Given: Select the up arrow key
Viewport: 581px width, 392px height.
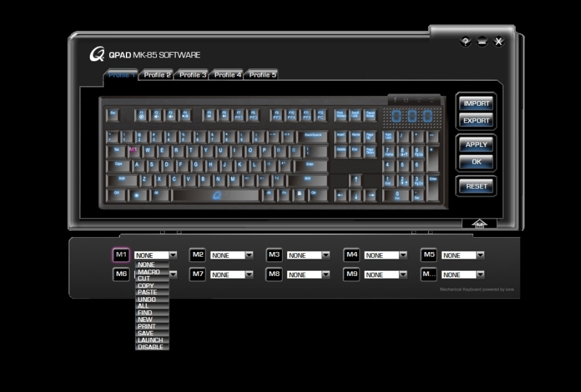Looking at the screenshot, I should 356,181.
